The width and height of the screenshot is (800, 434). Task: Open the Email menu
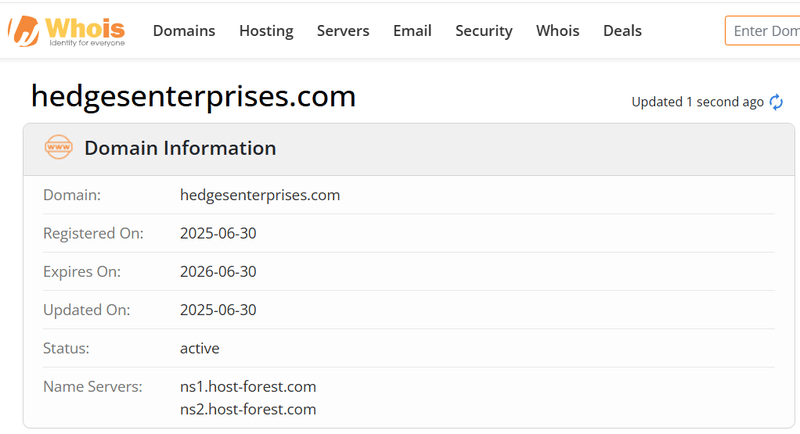(x=412, y=31)
